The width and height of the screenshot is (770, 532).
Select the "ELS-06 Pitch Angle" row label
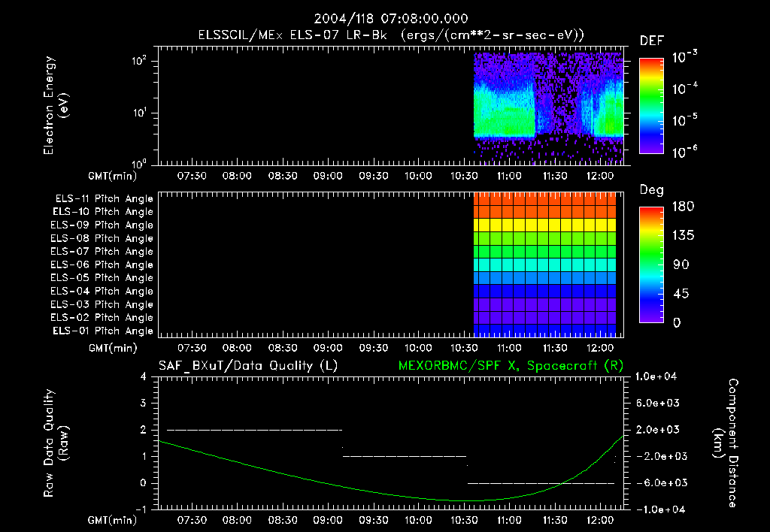coord(102,264)
